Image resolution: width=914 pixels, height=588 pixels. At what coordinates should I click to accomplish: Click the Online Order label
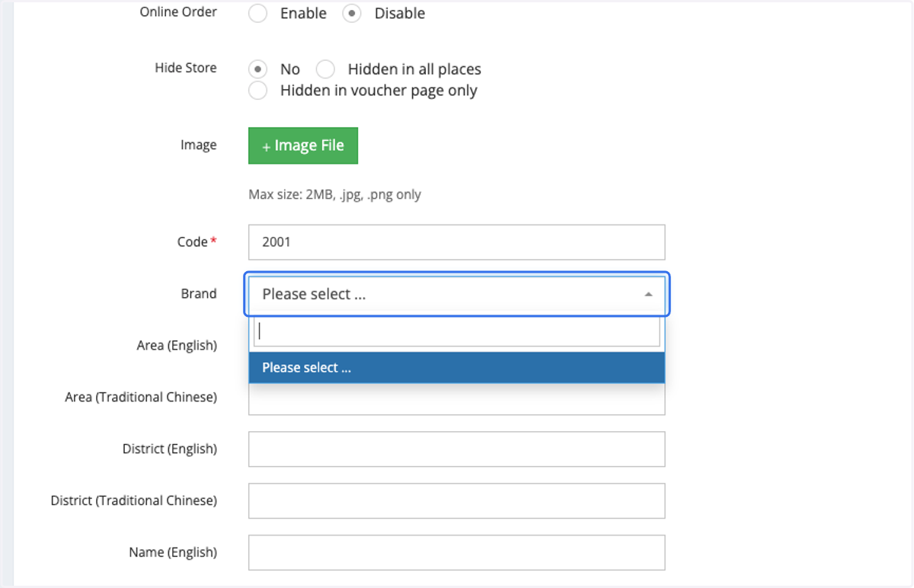click(x=178, y=12)
